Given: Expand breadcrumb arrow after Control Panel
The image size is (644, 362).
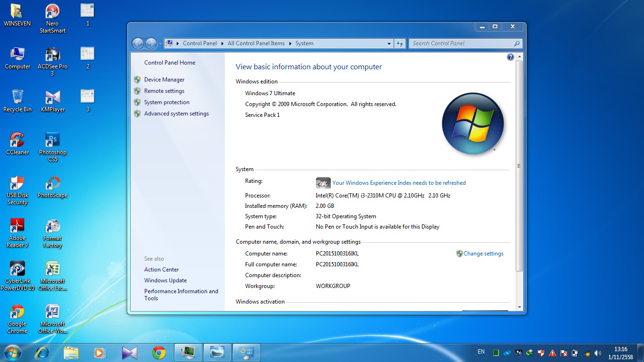Looking at the screenshot, I should 222,43.
